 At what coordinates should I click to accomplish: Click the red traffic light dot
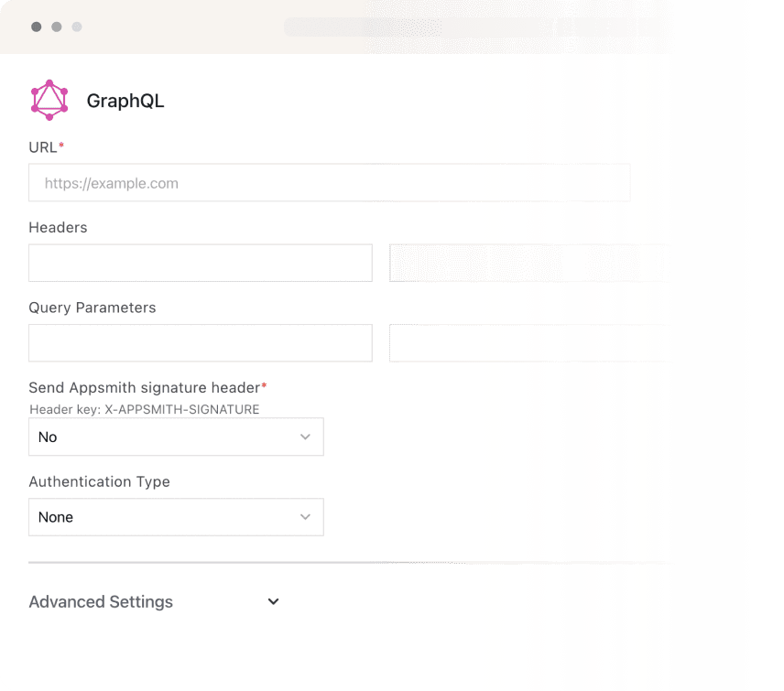click(x=36, y=27)
